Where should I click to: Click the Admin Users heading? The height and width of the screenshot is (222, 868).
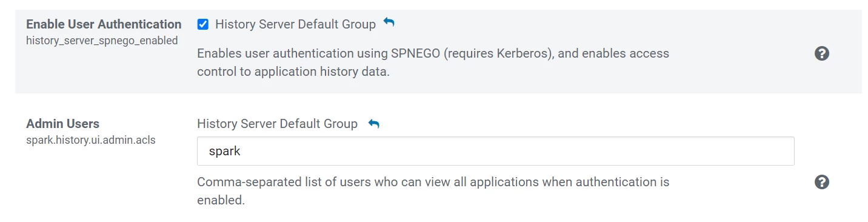tap(62, 124)
